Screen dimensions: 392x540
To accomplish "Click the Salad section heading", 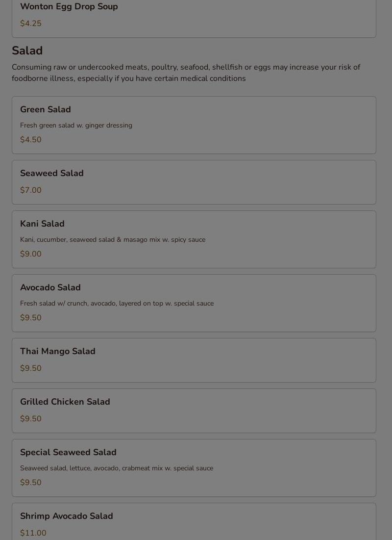I will pyautogui.click(x=27, y=51).
